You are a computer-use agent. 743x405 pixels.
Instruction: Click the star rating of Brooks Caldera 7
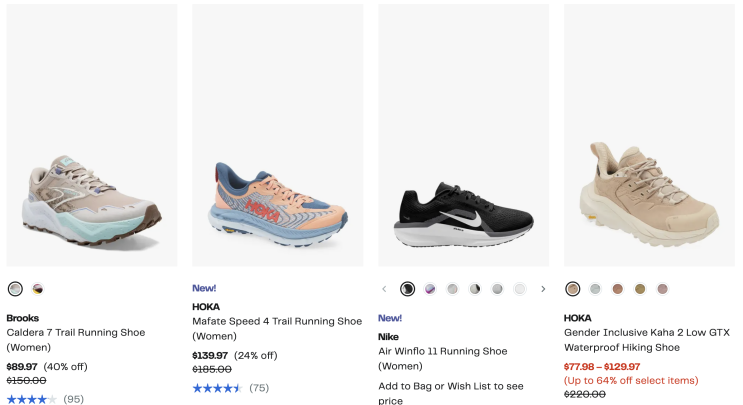[x=31, y=399]
